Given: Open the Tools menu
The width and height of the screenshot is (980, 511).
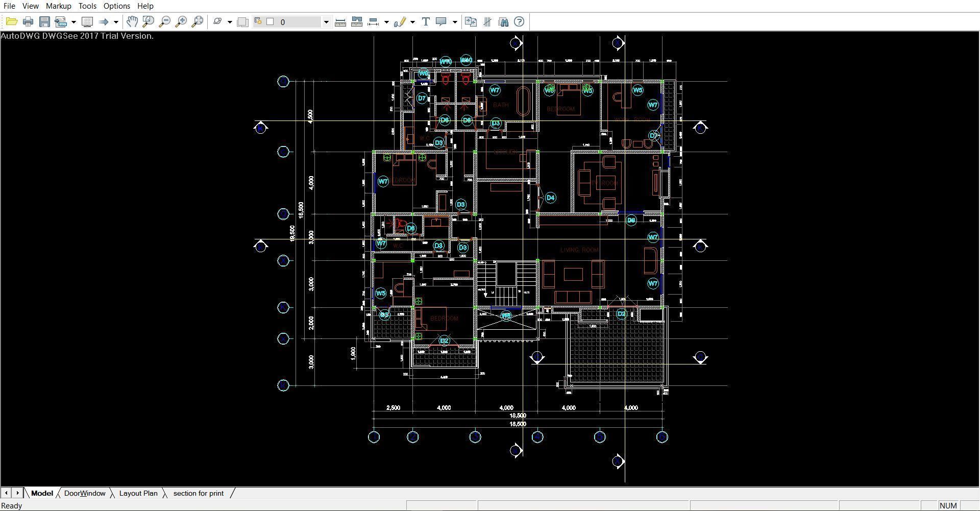Looking at the screenshot, I should (87, 6).
